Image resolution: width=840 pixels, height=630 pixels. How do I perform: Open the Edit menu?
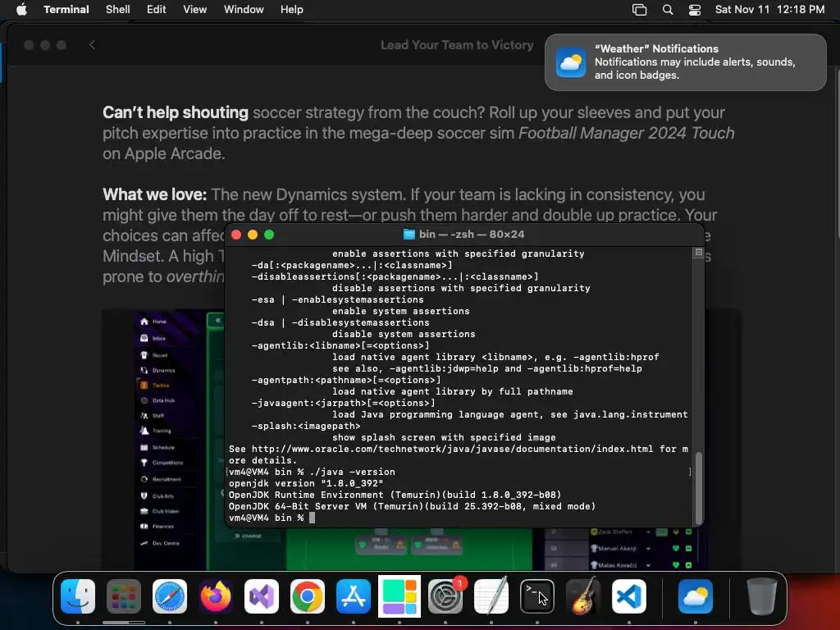(157, 9)
